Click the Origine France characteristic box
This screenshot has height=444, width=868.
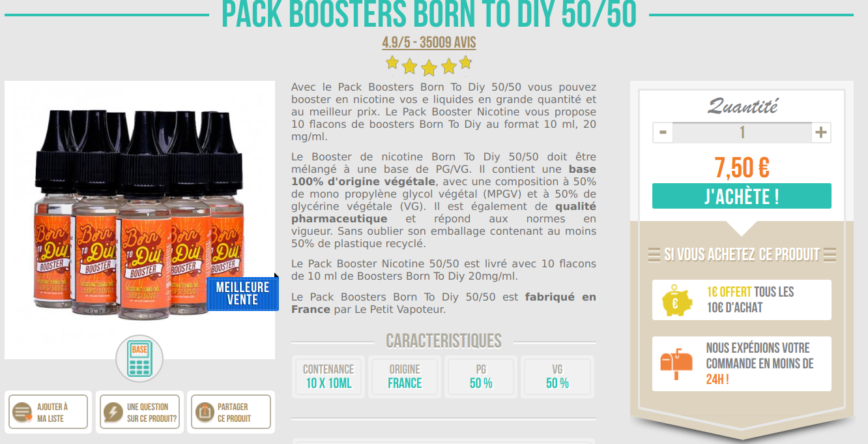pos(405,376)
